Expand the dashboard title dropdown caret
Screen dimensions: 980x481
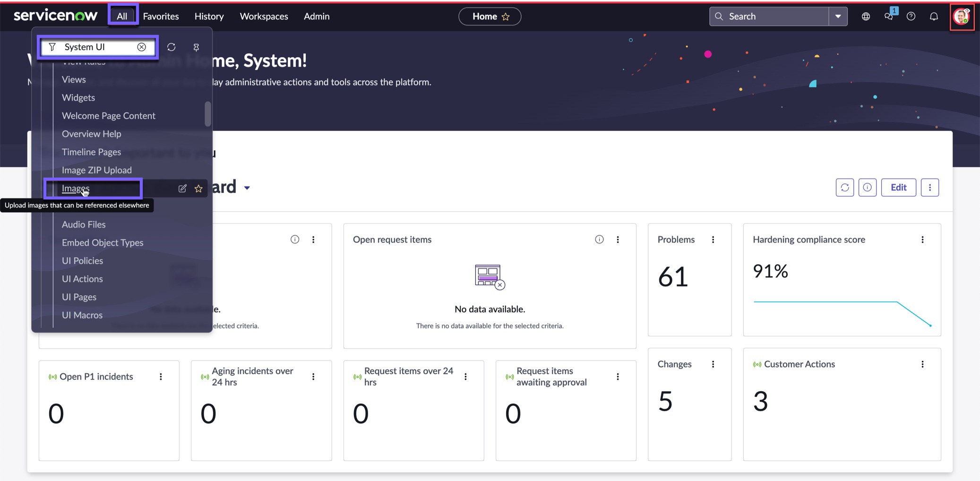click(247, 188)
